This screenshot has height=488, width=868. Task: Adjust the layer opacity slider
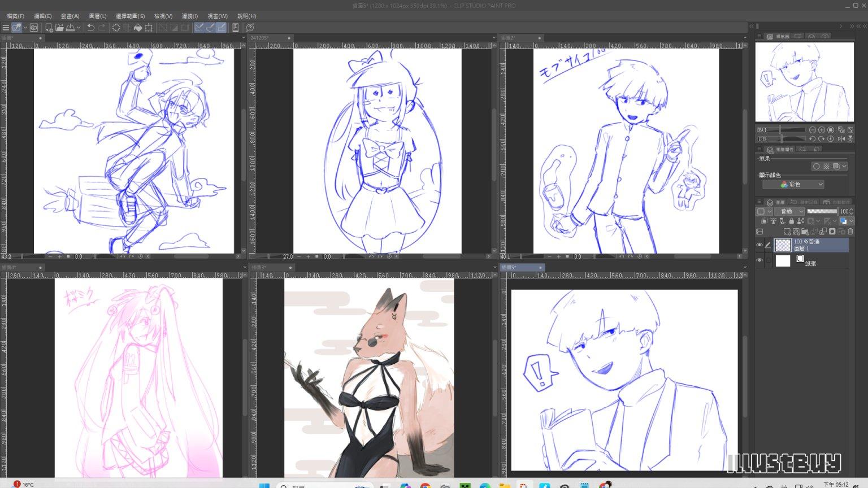822,211
